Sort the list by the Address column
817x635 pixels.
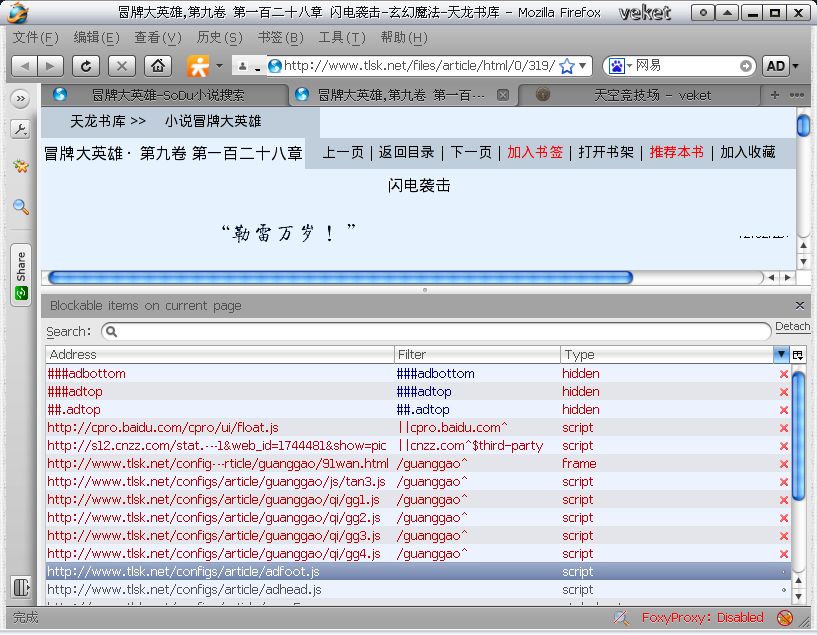tap(220, 355)
